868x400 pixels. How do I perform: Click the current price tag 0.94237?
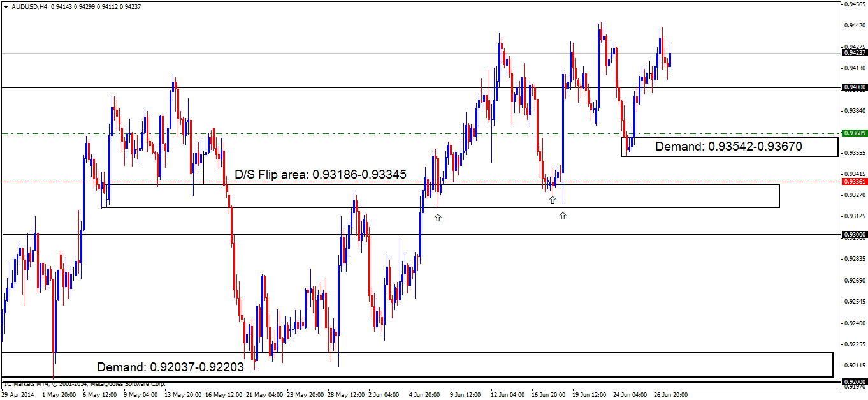855,54
